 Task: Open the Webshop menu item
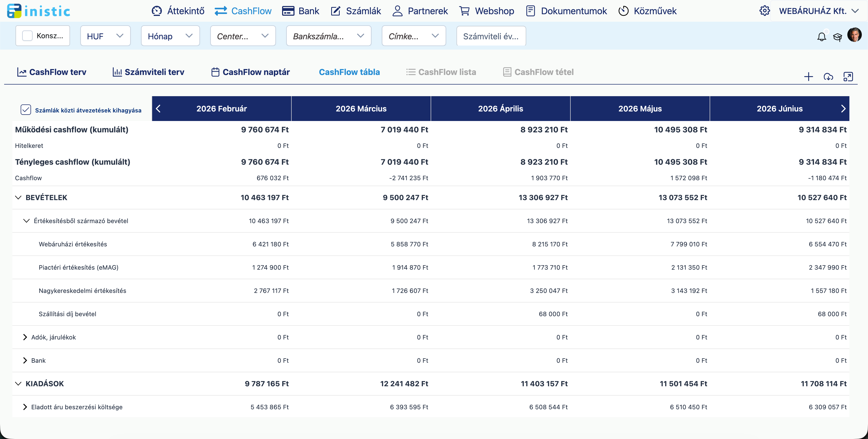click(x=486, y=11)
